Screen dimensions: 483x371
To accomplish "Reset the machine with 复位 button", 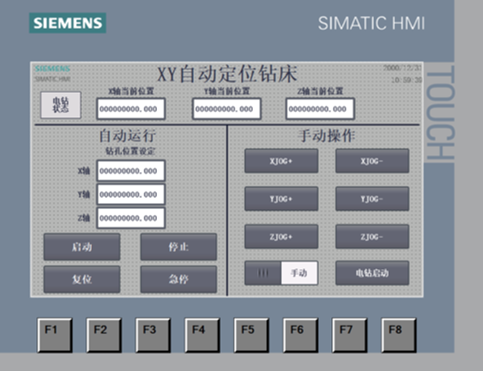I will click(82, 279).
